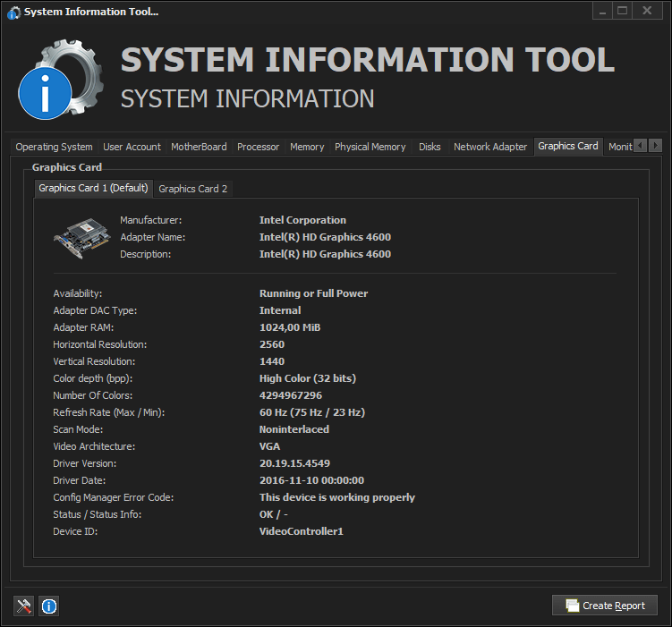Click the Manufacturer value Intel Corporation
The width and height of the screenshot is (672, 627).
point(302,220)
